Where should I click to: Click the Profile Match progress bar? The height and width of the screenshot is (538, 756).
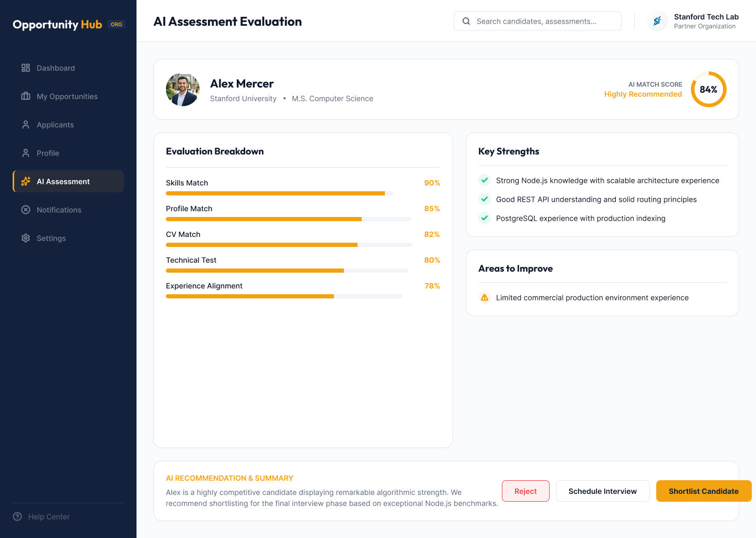click(x=289, y=219)
